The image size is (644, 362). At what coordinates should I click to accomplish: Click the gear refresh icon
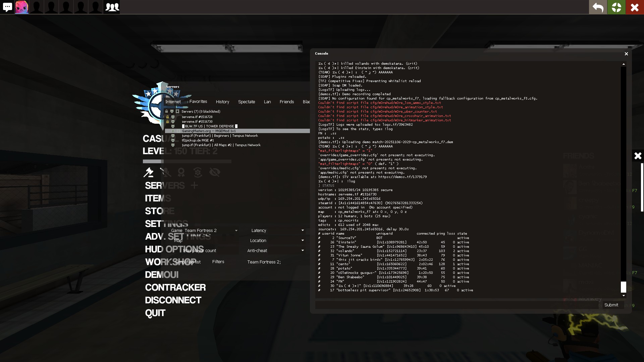coord(198,172)
